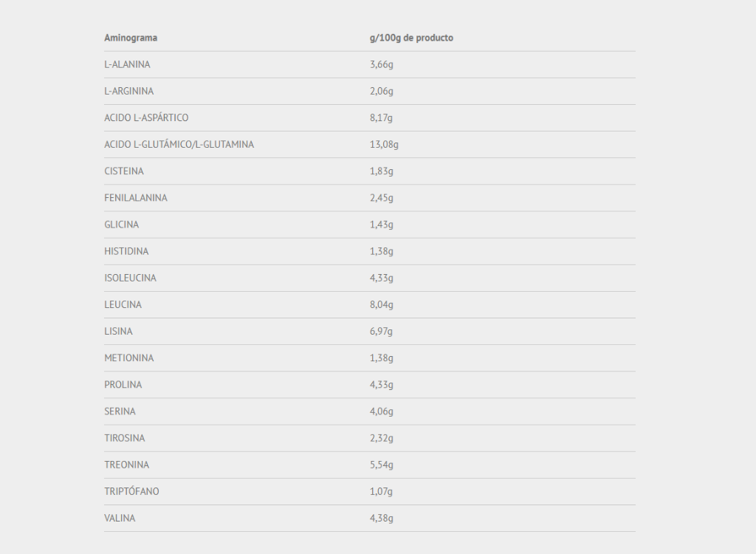Click the PROLINA row label

pos(123,385)
